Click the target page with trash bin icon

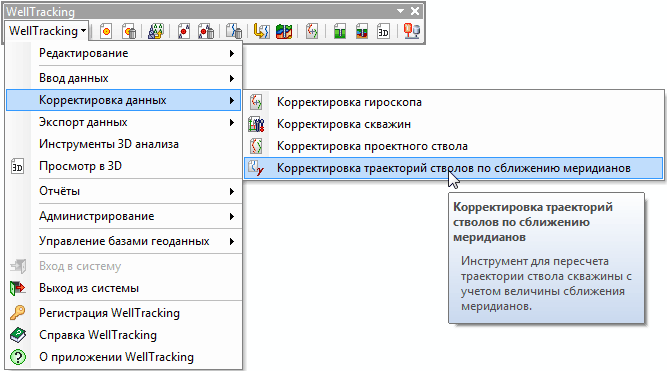pyautogui.click(x=129, y=31)
